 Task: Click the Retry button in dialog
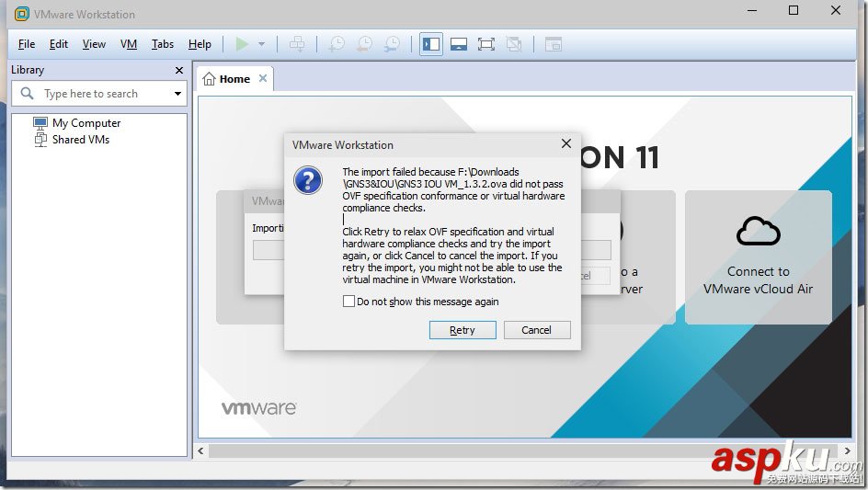463,330
